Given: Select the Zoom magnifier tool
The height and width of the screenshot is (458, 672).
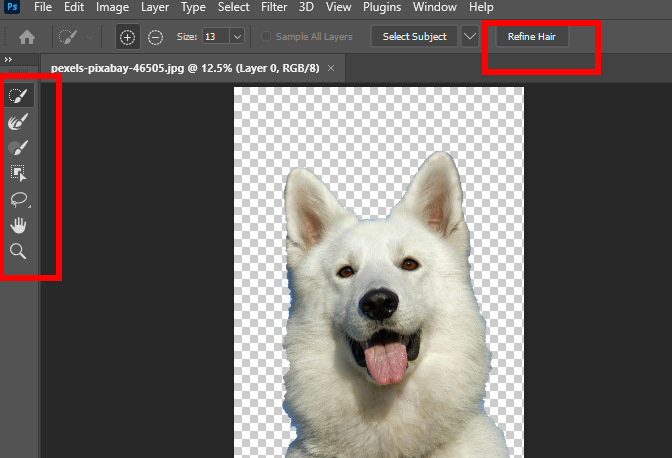Looking at the screenshot, I should 18,251.
